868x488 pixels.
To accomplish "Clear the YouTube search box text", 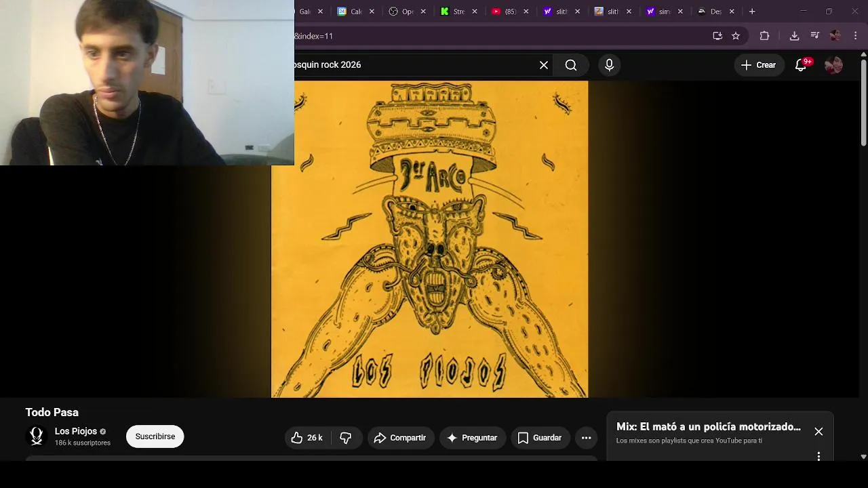I will click(x=543, y=65).
